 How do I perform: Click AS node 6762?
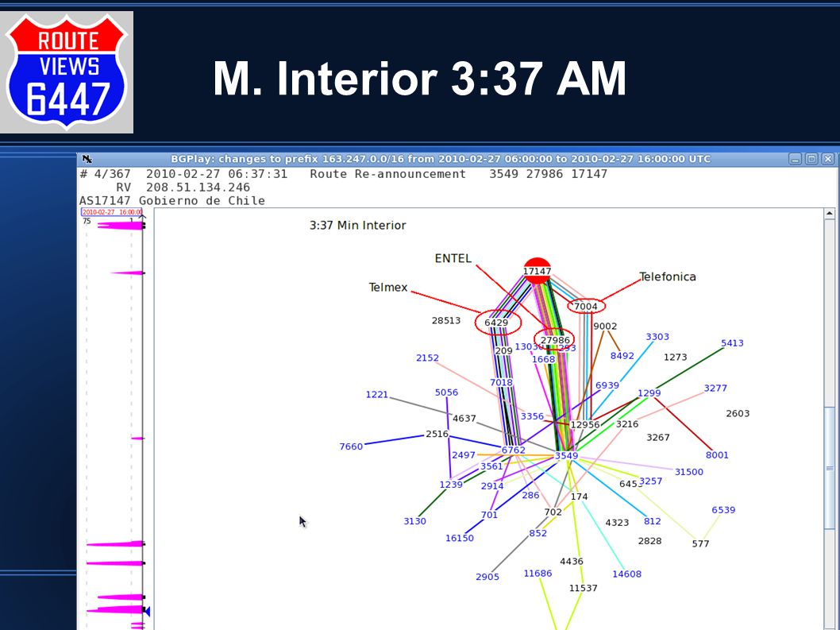pos(513,450)
